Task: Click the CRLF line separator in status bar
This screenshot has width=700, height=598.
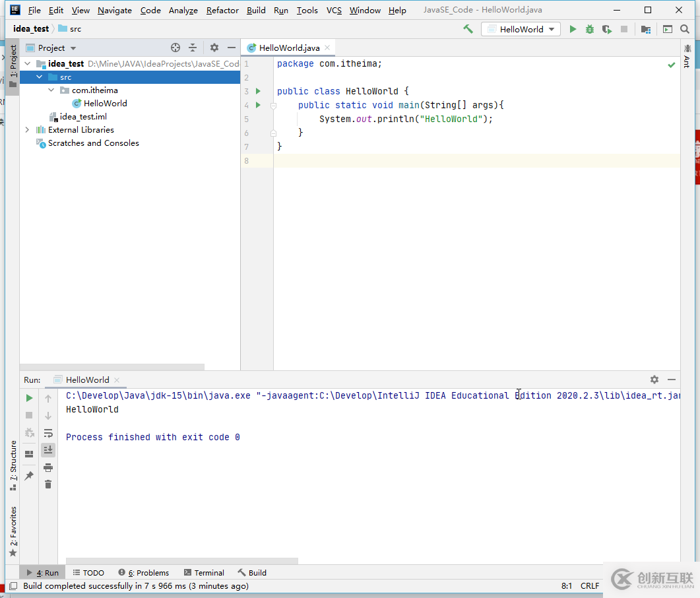Action: coord(590,585)
